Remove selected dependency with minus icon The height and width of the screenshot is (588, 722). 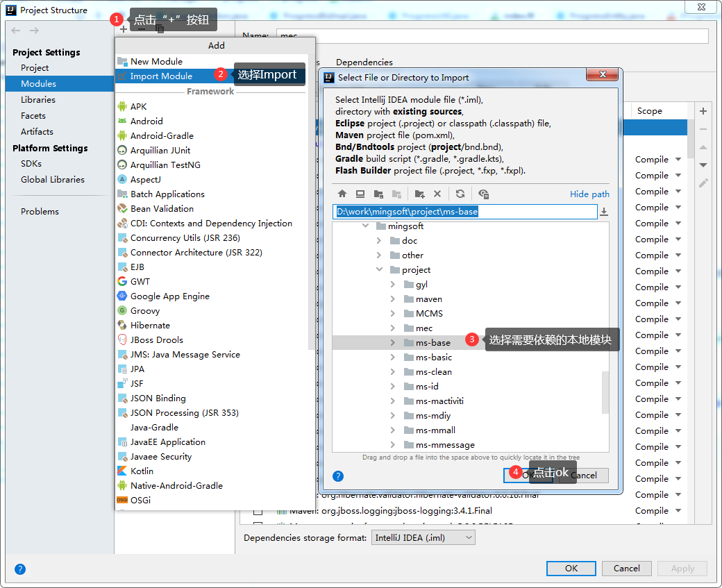pos(703,129)
